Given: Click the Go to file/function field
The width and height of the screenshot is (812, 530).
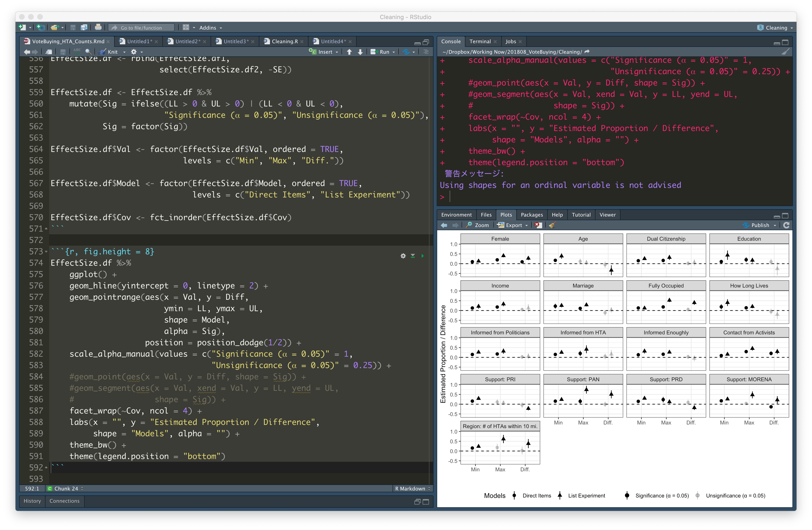Looking at the screenshot, I should (x=141, y=28).
